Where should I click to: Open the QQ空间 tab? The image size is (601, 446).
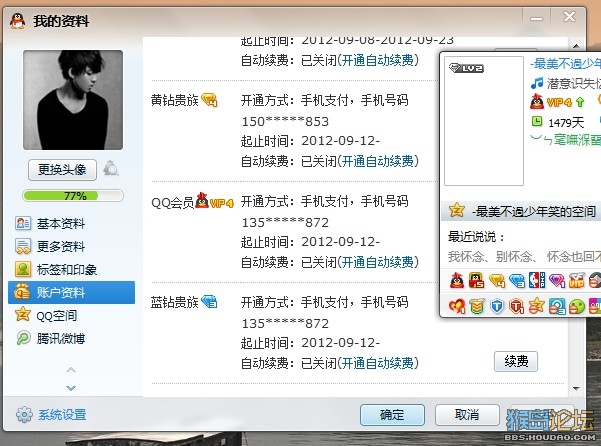[x=71, y=315]
